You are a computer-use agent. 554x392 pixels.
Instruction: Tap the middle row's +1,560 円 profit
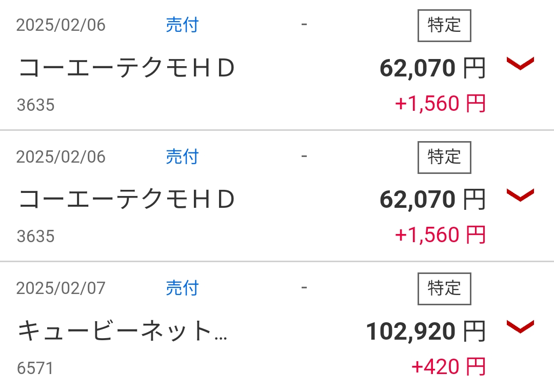(441, 235)
